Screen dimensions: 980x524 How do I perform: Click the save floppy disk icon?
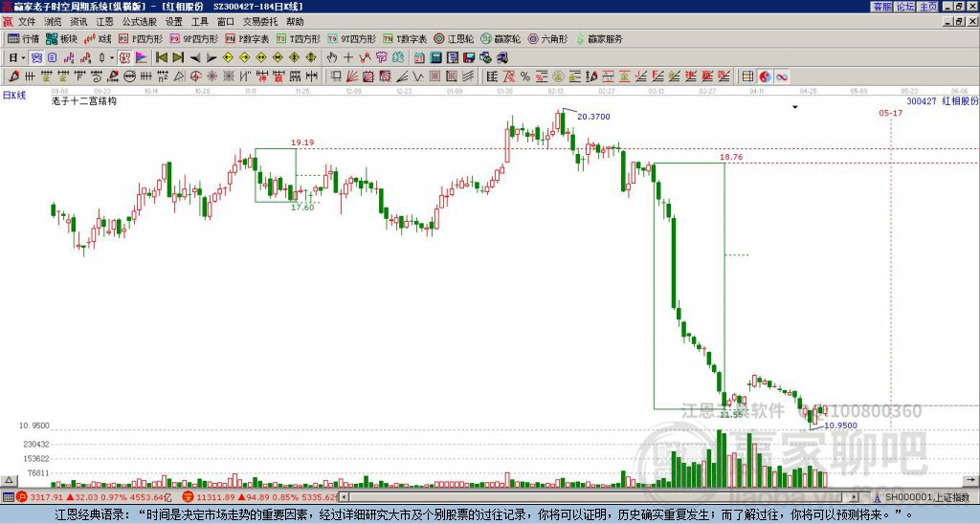469,57
